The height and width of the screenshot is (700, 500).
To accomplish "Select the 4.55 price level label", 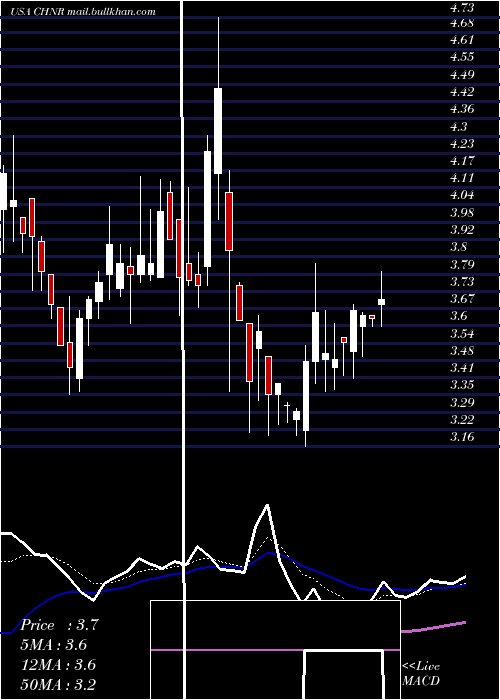I will coord(461,58).
